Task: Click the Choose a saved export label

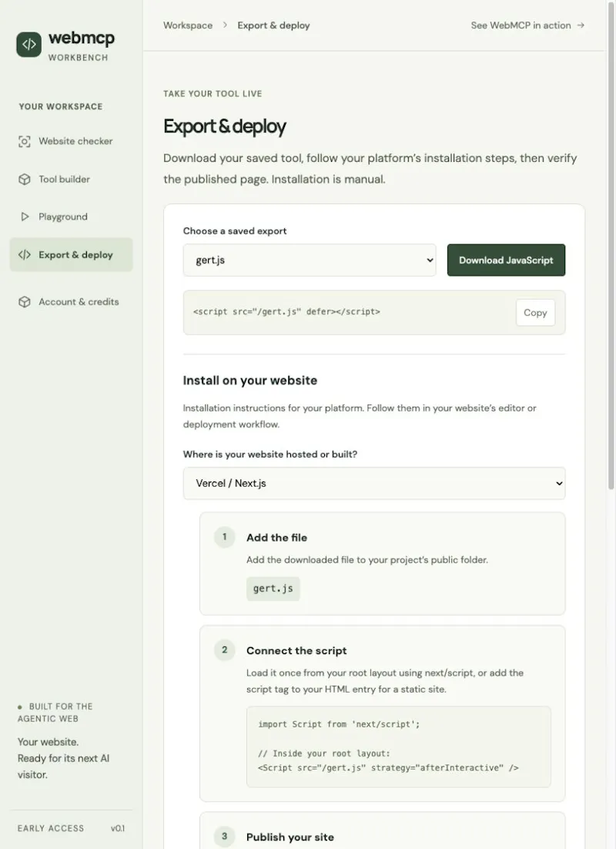Action: point(234,231)
